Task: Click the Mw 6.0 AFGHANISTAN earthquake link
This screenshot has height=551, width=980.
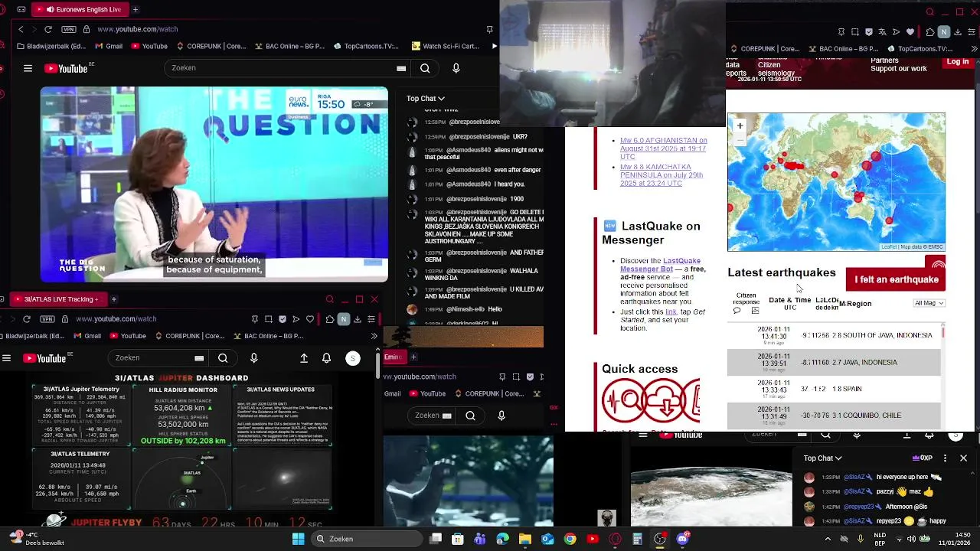Action: click(x=663, y=148)
